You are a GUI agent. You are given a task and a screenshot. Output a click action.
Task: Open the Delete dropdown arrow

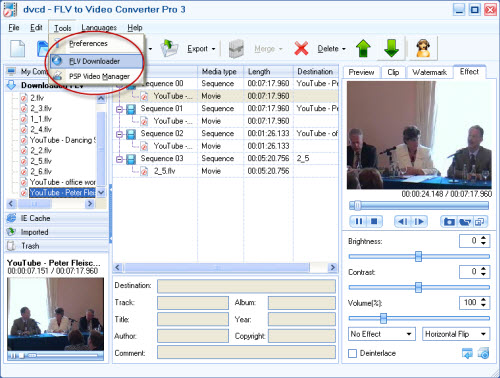(x=344, y=49)
